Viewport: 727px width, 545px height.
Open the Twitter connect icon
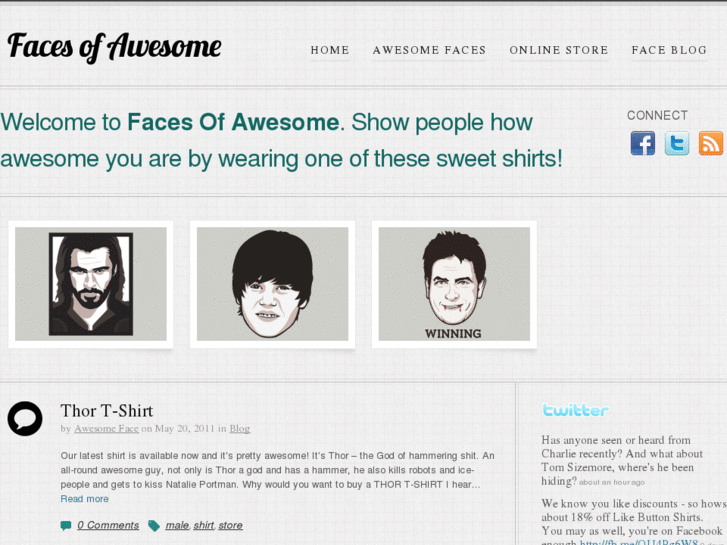(676, 143)
